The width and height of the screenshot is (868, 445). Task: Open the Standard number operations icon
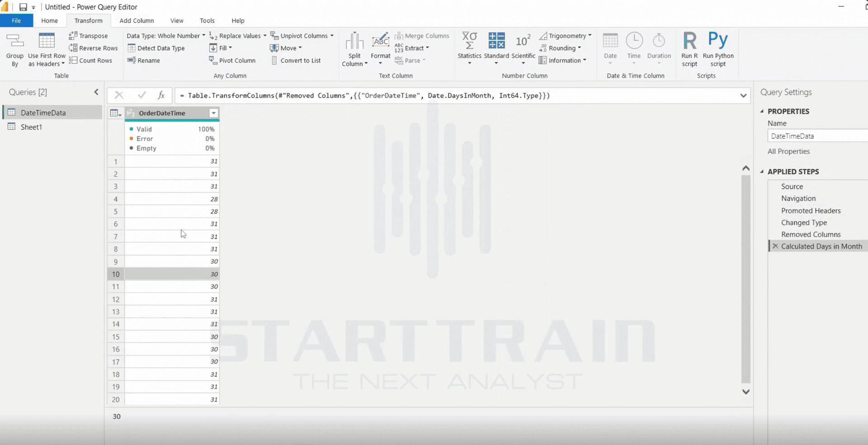click(496, 41)
